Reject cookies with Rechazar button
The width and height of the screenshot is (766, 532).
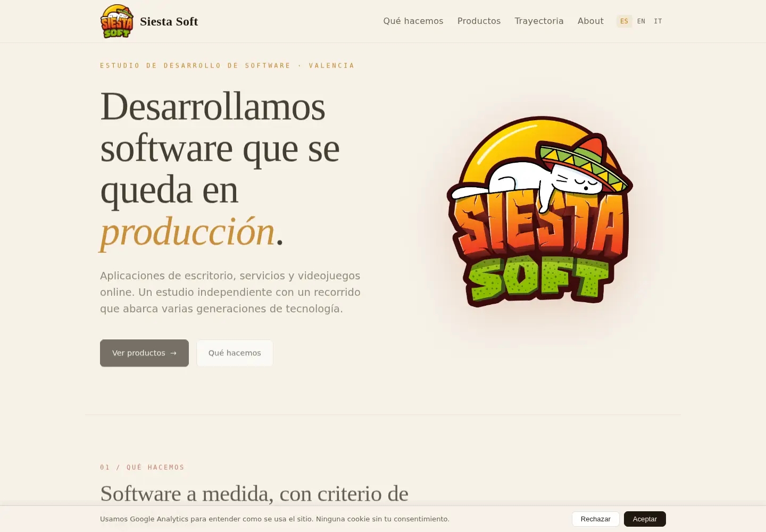[595, 519]
